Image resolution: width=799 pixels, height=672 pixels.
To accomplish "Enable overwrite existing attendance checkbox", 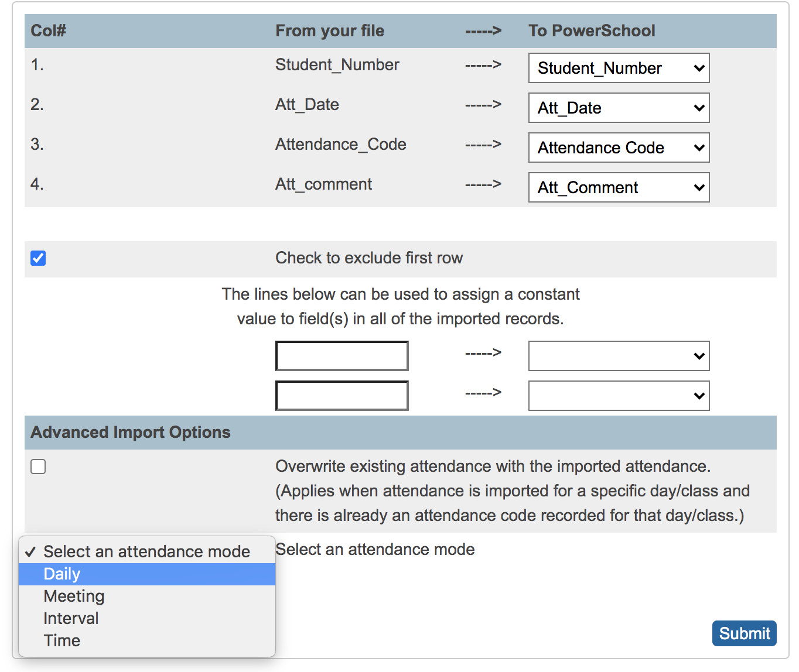I will pyautogui.click(x=38, y=467).
